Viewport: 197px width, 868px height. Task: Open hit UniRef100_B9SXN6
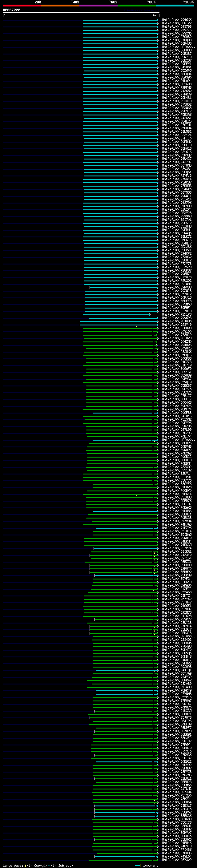coord(177,33)
